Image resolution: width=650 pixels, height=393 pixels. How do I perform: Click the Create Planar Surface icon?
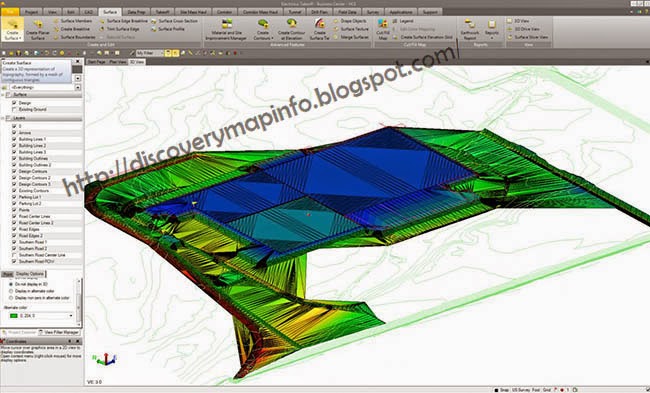(37, 30)
